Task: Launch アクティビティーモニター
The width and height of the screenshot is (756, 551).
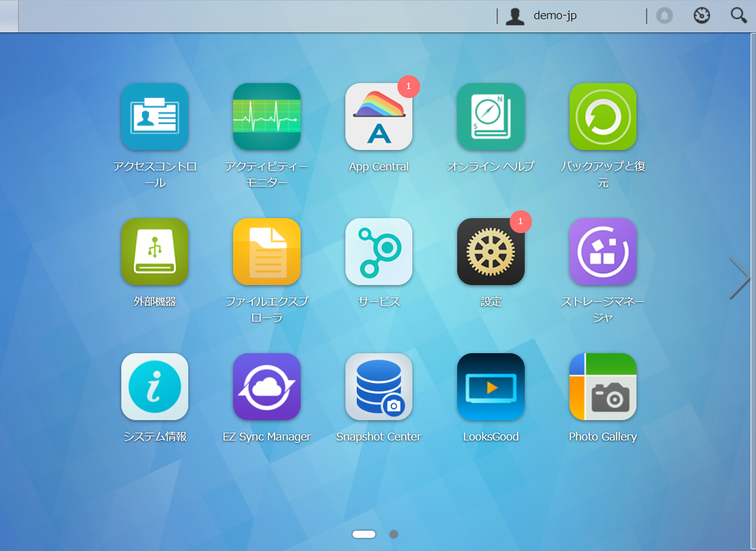Action: click(267, 117)
